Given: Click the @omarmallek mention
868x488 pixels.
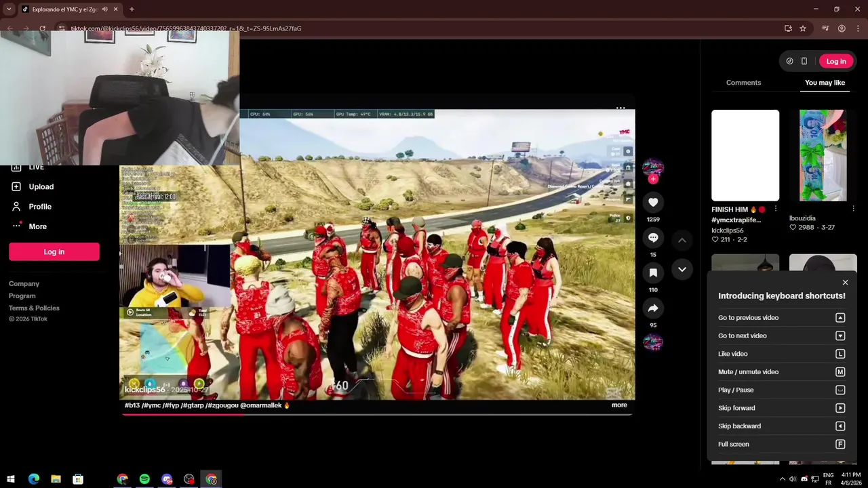Looking at the screenshot, I should click(x=261, y=405).
